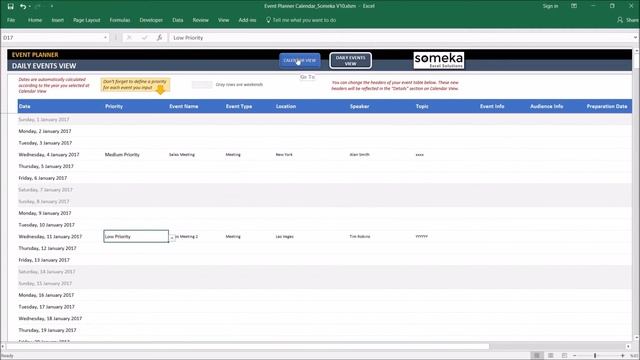This screenshot has height=360, width=640.
Task: Expand the Name Box dropdown arrow
Action: [105, 38]
